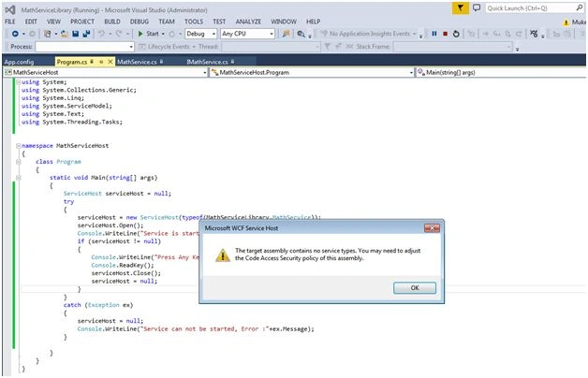This screenshot has height=378, width=588.
Task: Switch to the App.config tab
Action: click(x=19, y=62)
